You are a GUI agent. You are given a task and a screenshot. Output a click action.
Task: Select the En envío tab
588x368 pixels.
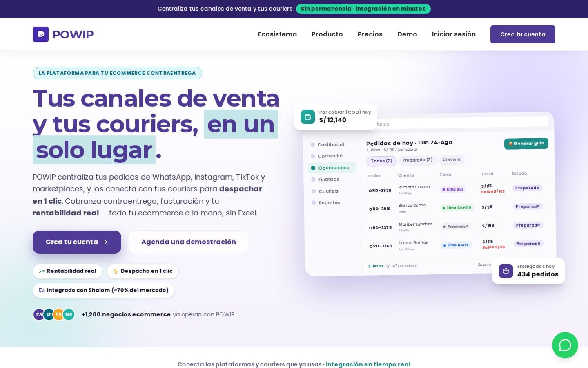click(451, 159)
